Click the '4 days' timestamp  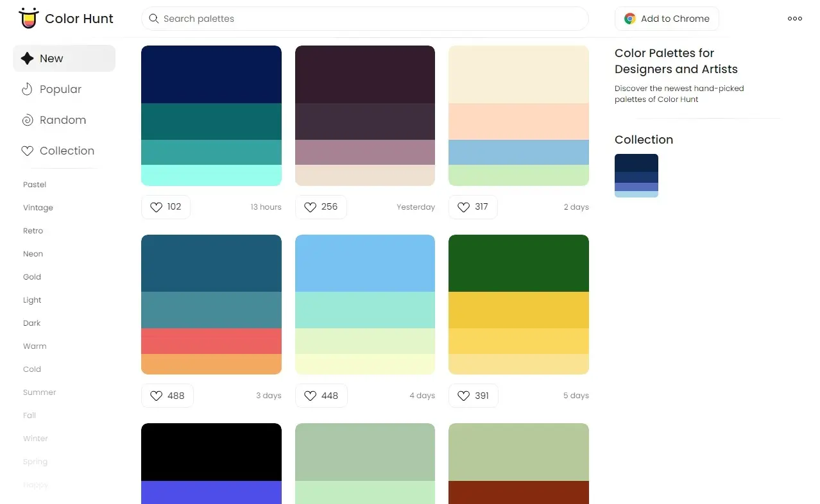tap(422, 396)
